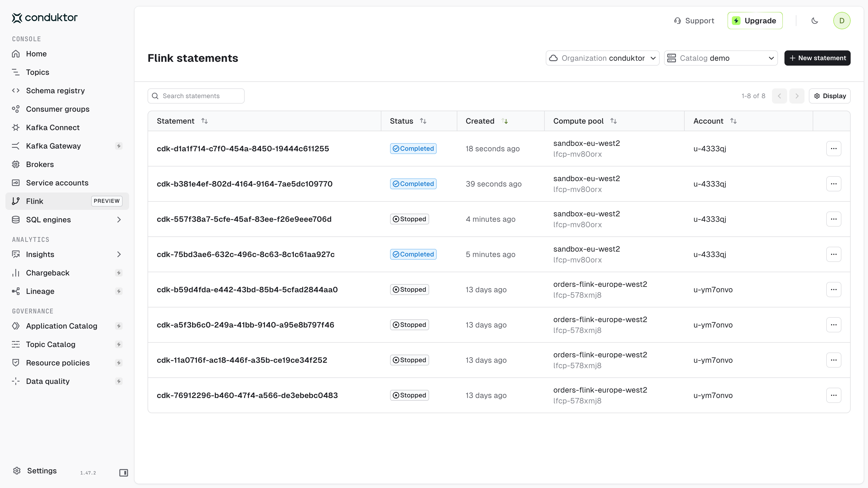
Task: Open Display settings button
Action: (x=829, y=96)
